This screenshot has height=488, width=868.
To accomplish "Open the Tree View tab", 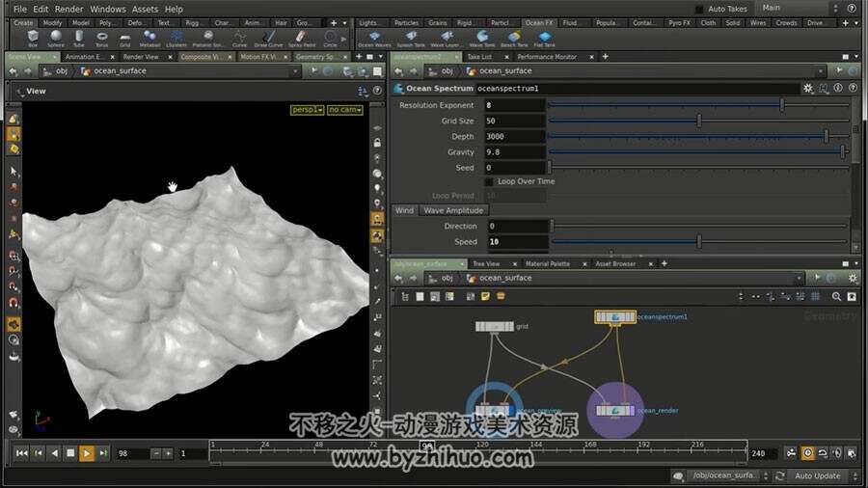I will coord(486,264).
